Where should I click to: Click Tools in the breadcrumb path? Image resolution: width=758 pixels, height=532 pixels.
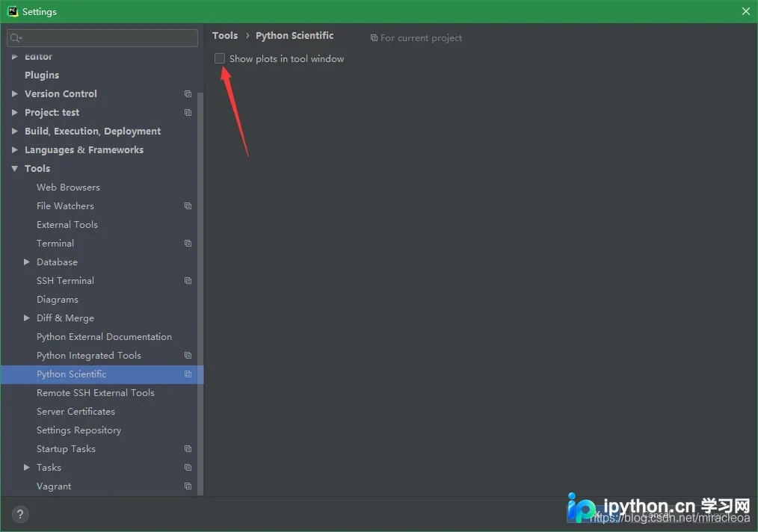(225, 36)
